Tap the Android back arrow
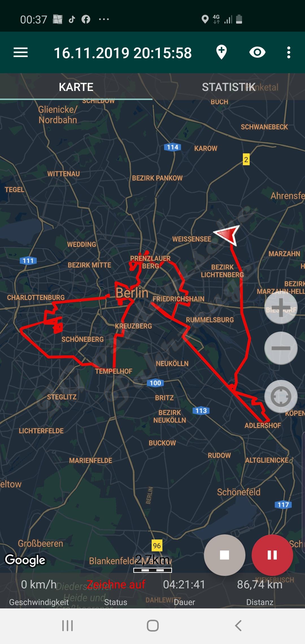305x644 pixels. [238, 626]
